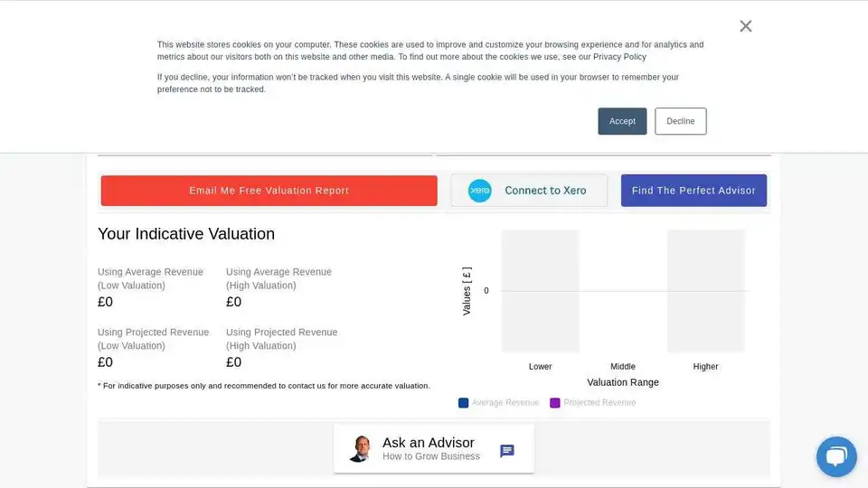Viewport: 868px width, 488px height.
Task: Open the chat widget bubble
Action: [836, 456]
